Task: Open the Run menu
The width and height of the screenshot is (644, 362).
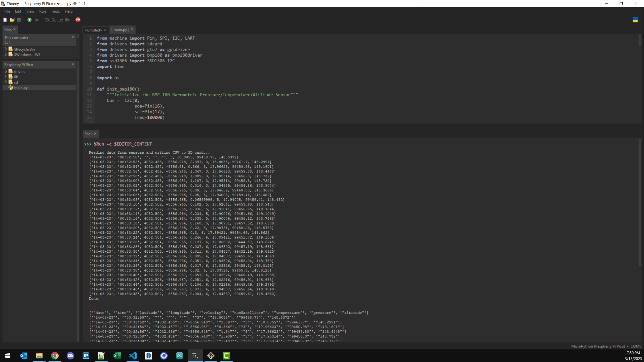Action: pos(43,11)
